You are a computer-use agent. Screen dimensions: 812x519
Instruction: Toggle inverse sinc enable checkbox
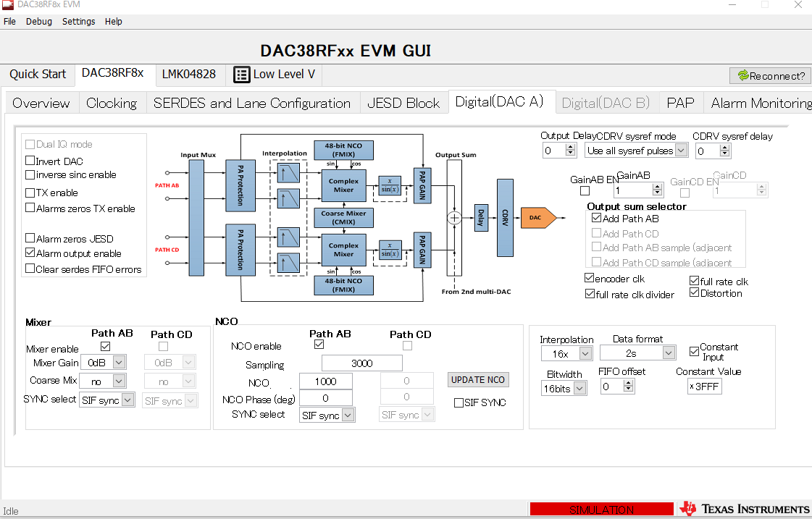pos(30,174)
